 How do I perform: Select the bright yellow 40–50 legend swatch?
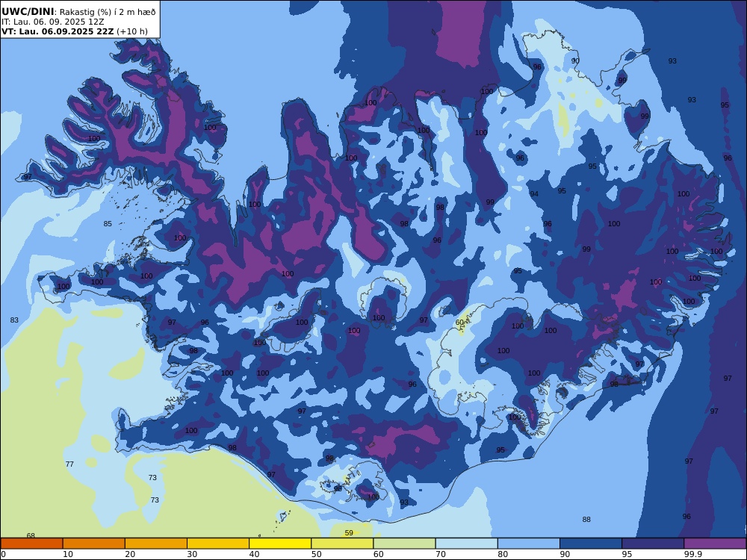pyautogui.click(x=280, y=544)
